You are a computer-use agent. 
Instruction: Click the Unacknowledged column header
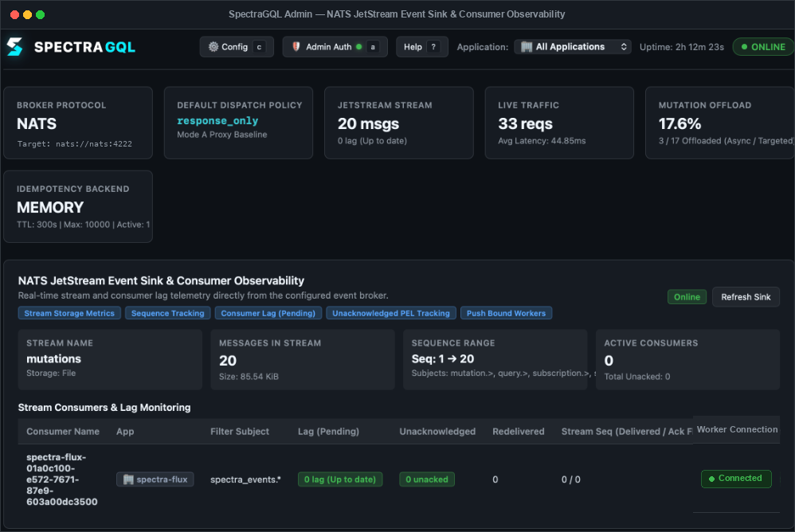tap(437, 431)
